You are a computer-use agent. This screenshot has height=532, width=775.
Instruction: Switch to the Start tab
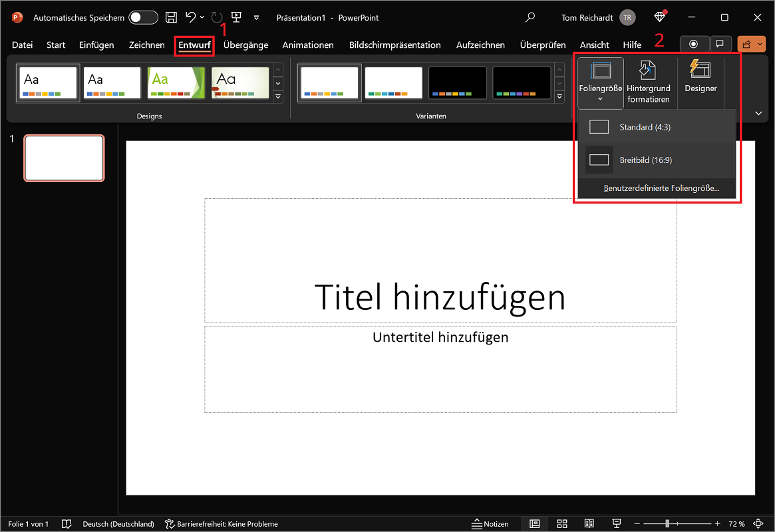point(56,45)
